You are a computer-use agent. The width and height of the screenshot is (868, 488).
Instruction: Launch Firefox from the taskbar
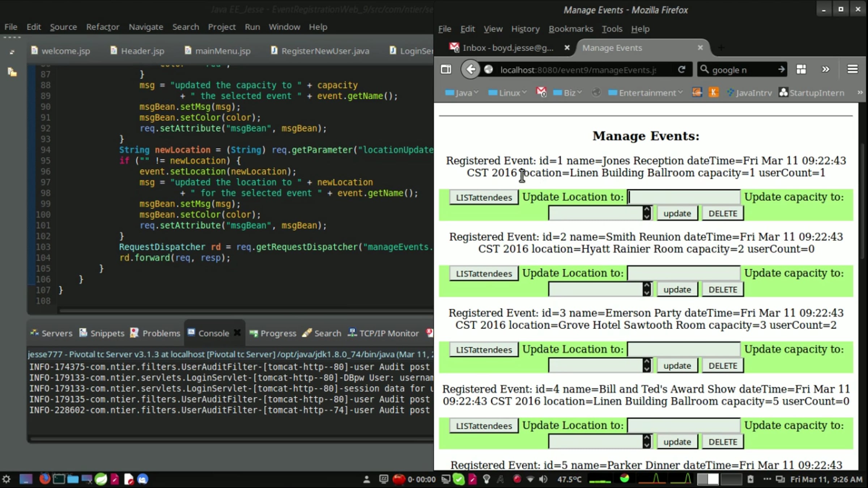[44, 479]
